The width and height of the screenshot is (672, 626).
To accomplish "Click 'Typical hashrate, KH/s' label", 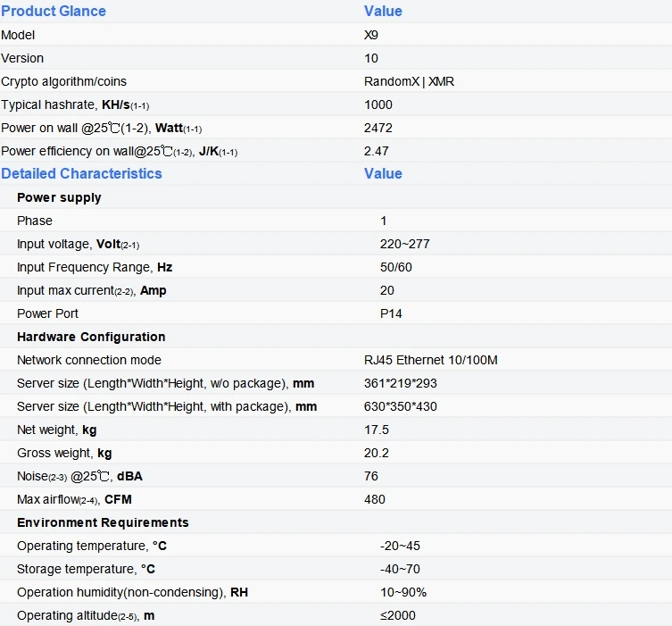I will (75, 104).
